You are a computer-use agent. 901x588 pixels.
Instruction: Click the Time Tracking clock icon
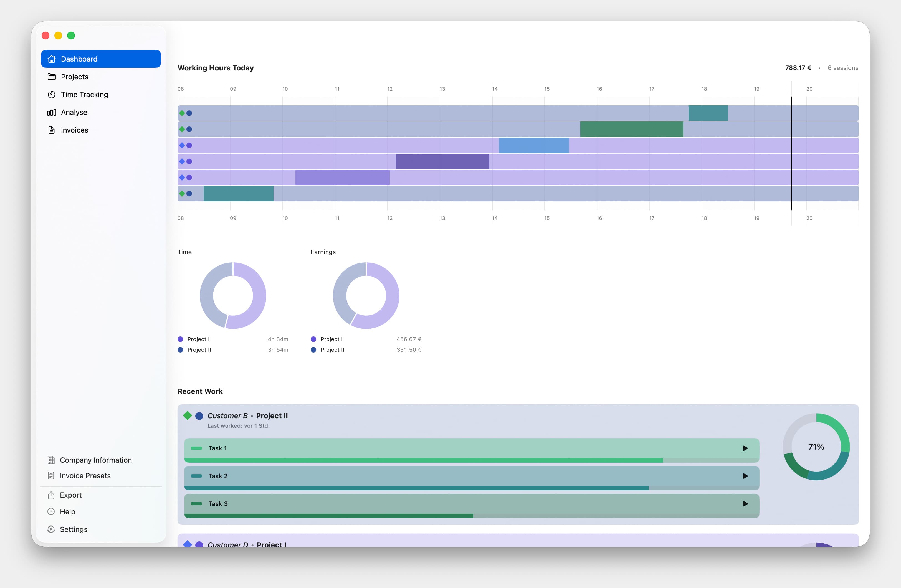52,95
